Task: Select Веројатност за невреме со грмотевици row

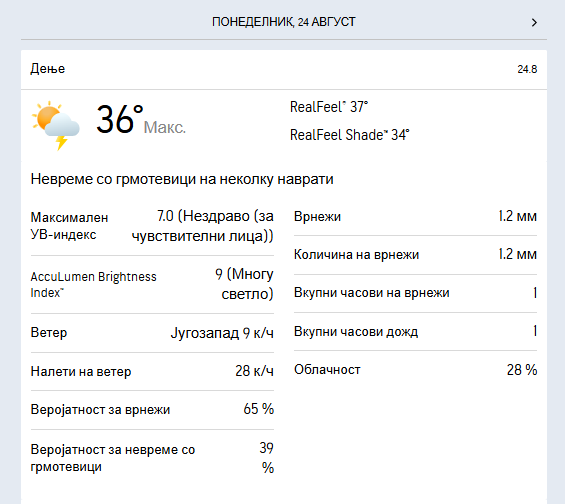Action: point(152,458)
